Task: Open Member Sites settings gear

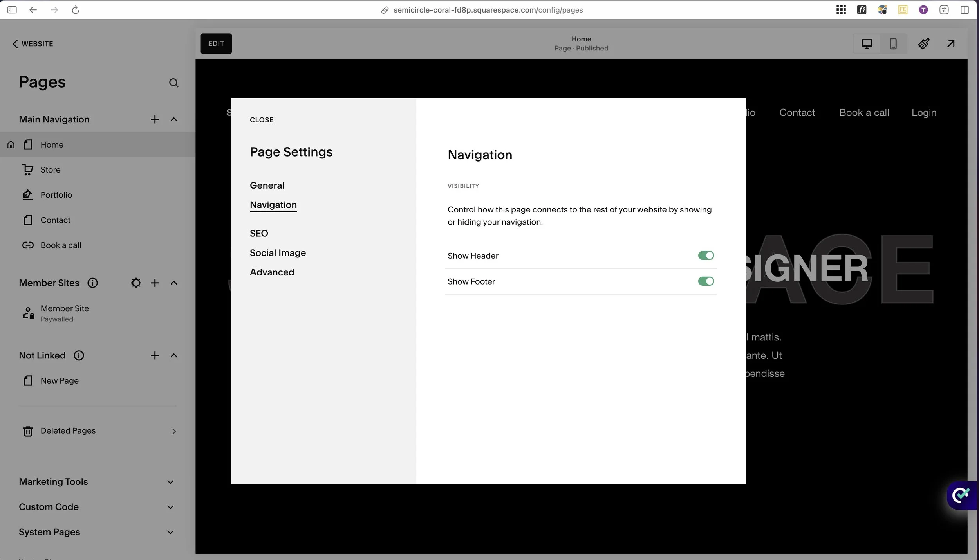Action: pos(135,283)
